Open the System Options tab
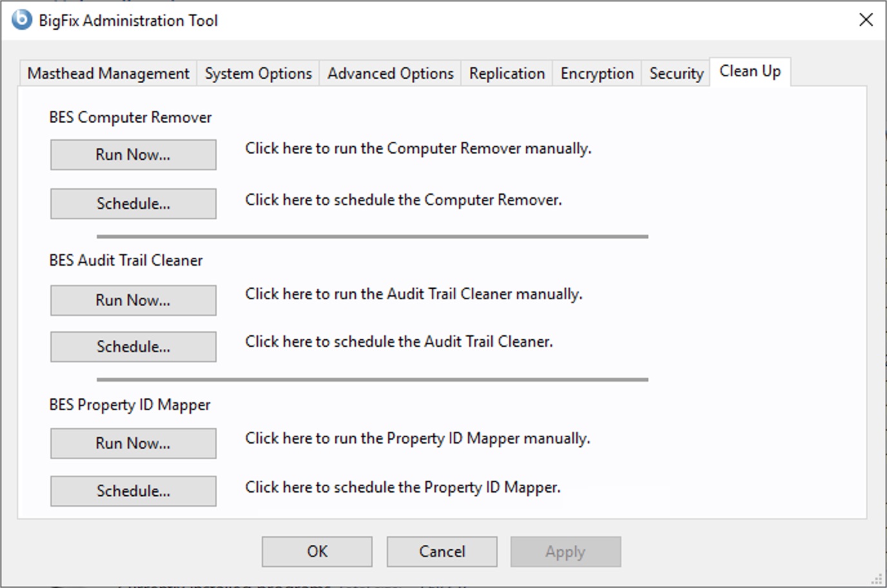887x588 pixels. [258, 73]
